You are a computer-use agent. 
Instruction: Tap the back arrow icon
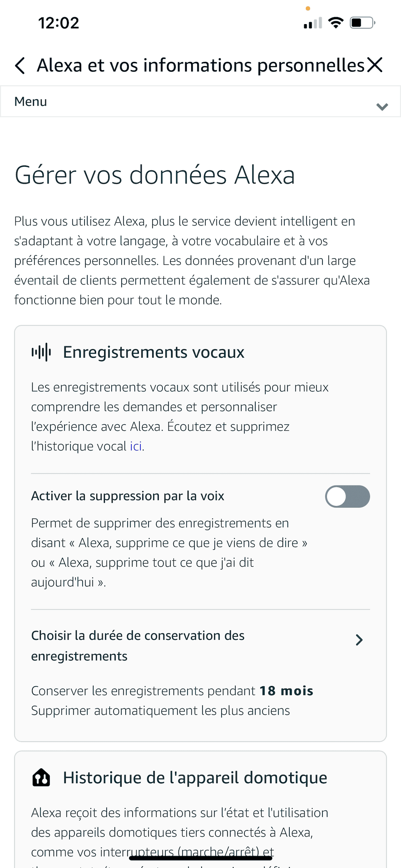tap(20, 66)
